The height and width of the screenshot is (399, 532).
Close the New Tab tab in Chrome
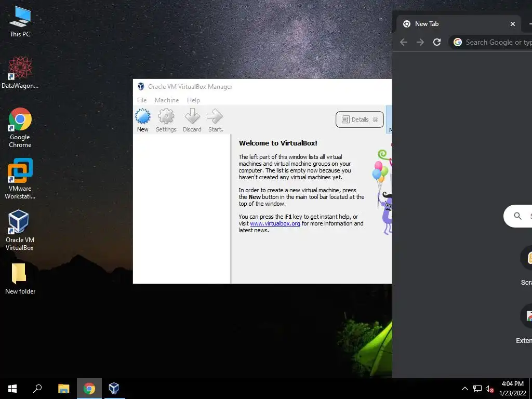click(513, 24)
